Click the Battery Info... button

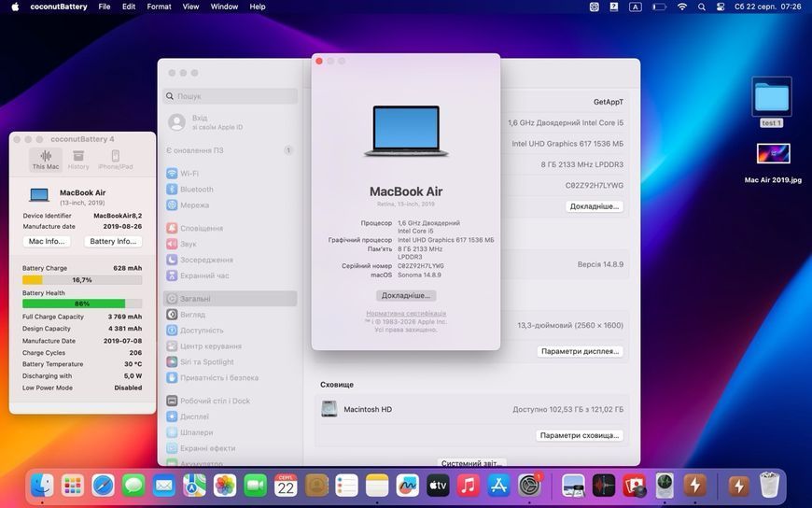113,241
